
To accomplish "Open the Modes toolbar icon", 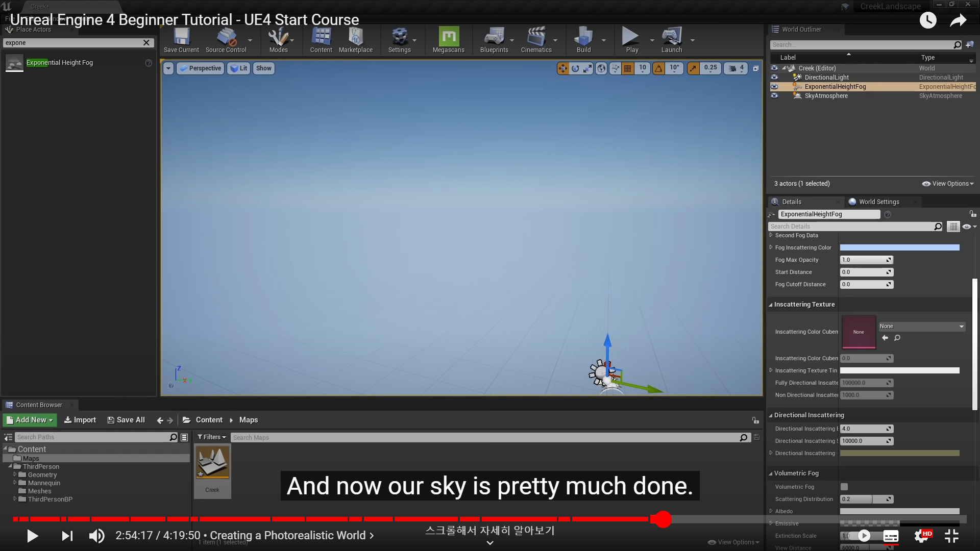I will pyautogui.click(x=278, y=37).
